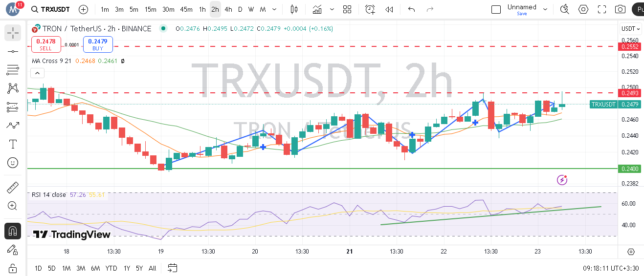The image size is (644, 276).
Task: Open the layout setup square icon
Action: (x=496, y=9)
